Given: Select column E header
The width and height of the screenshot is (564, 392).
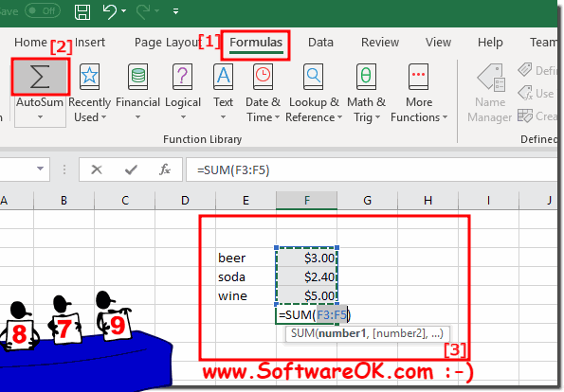Looking at the screenshot, I should pos(246,200).
